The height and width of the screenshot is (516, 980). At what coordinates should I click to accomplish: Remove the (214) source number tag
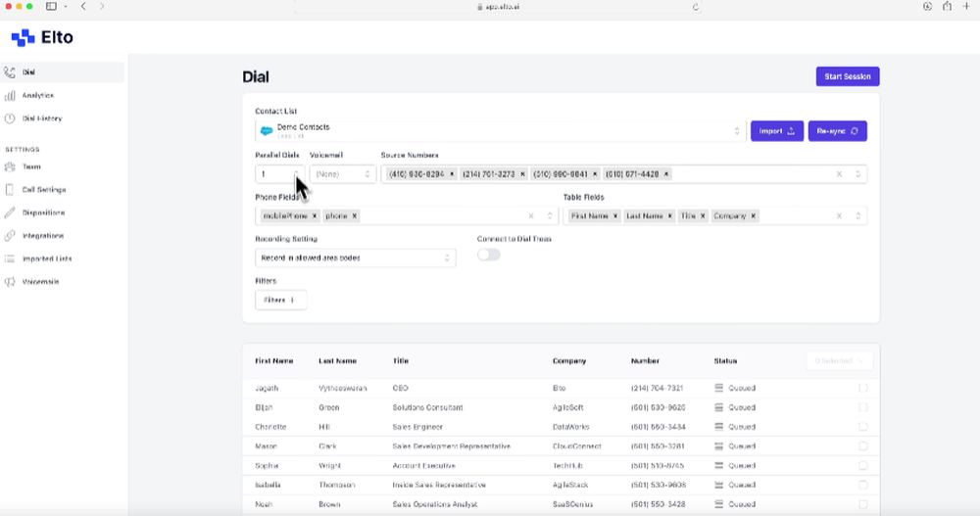(x=522, y=174)
